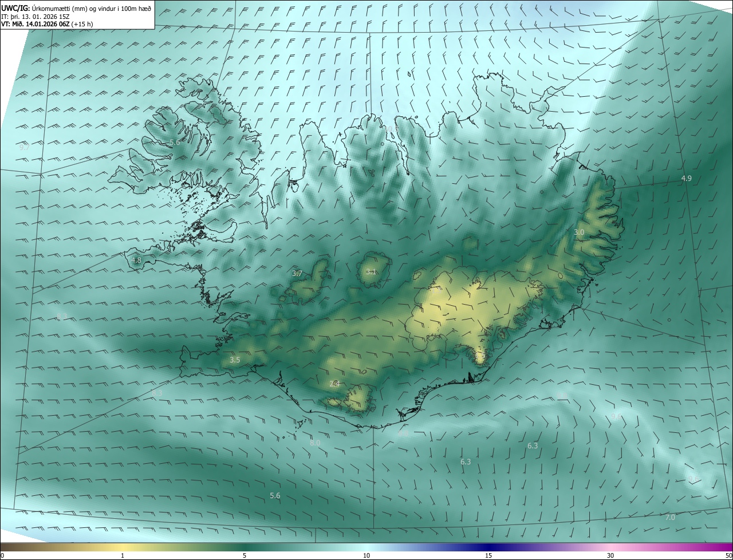Image resolution: width=733 pixels, height=560 pixels.
Task: Click the 4.8 value on the map
Action: click(136, 261)
